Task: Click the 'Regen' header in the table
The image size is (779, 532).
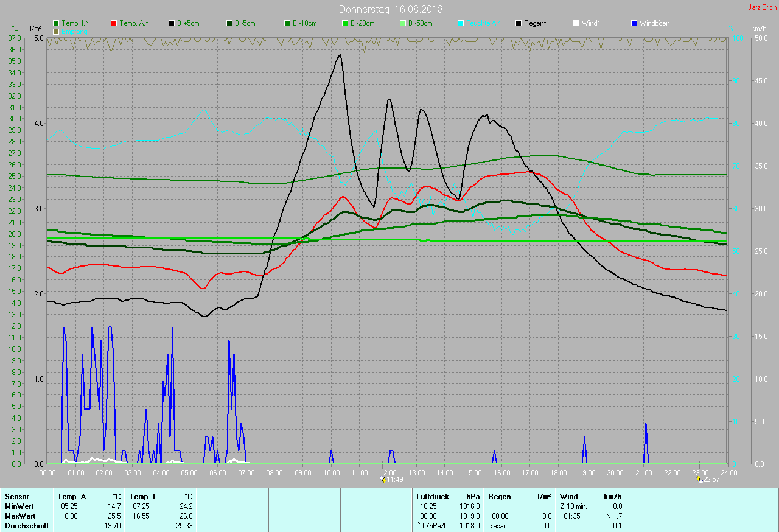Action: 499,497
